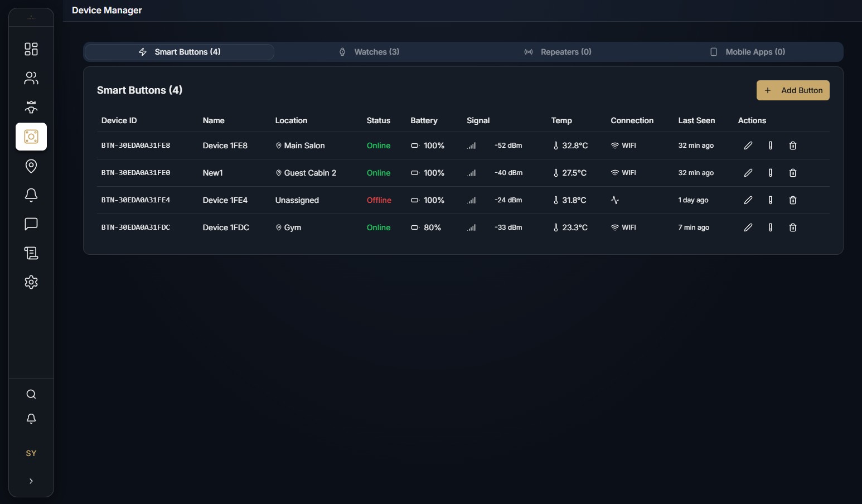Open the SY user profile avatar
The height and width of the screenshot is (504, 862).
pyautogui.click(x=31, y=453)
